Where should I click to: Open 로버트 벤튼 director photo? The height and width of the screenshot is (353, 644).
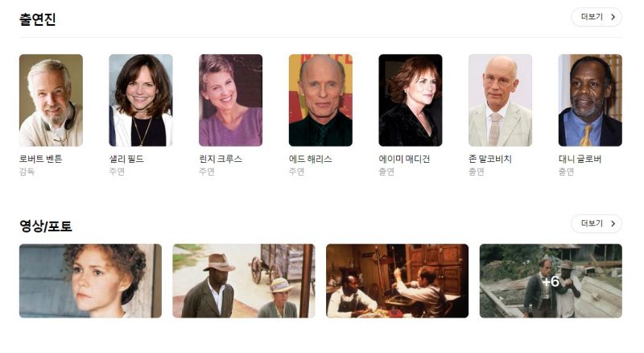click(51, 100)
